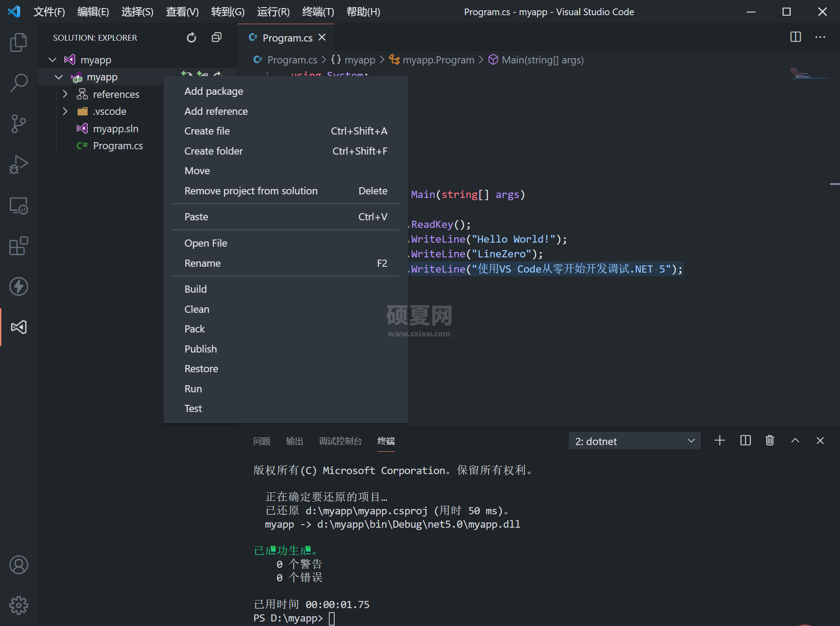Open the Explorer view in activity bar
This screenshot has height=626, width=840.
(18, 42)
